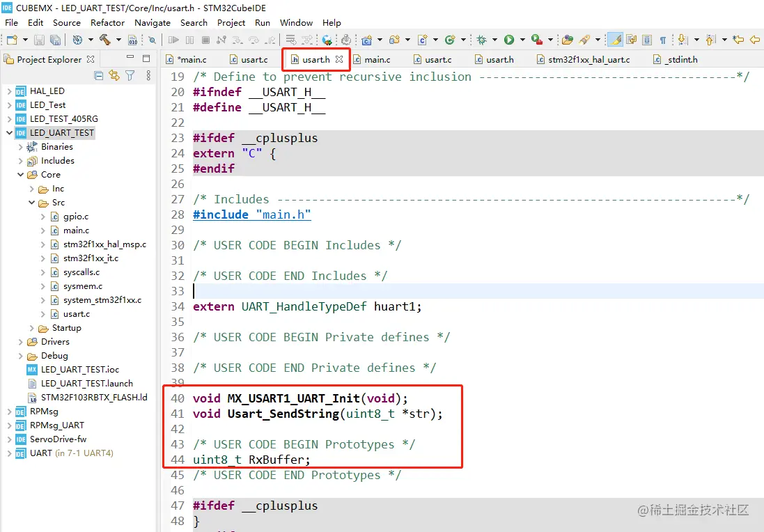The image size is (764, 532).
Task: Click the Step Into icon
Action: click(237, 40)
